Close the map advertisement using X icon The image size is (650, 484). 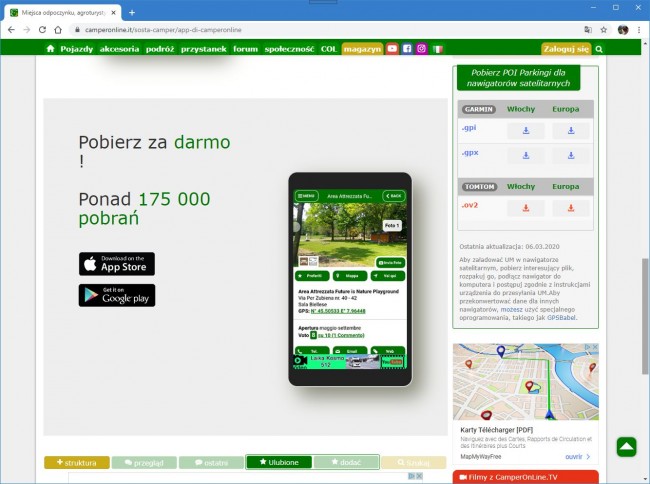coord(595,347)
